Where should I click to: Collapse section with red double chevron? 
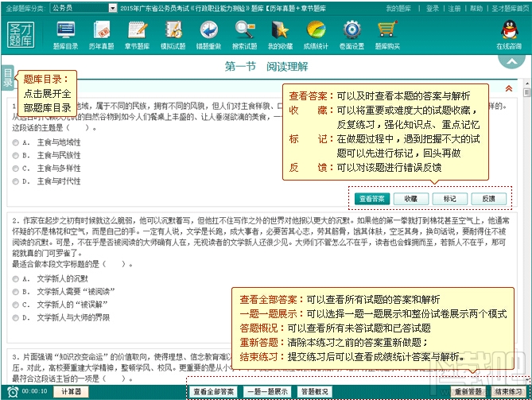click(509, 88)
